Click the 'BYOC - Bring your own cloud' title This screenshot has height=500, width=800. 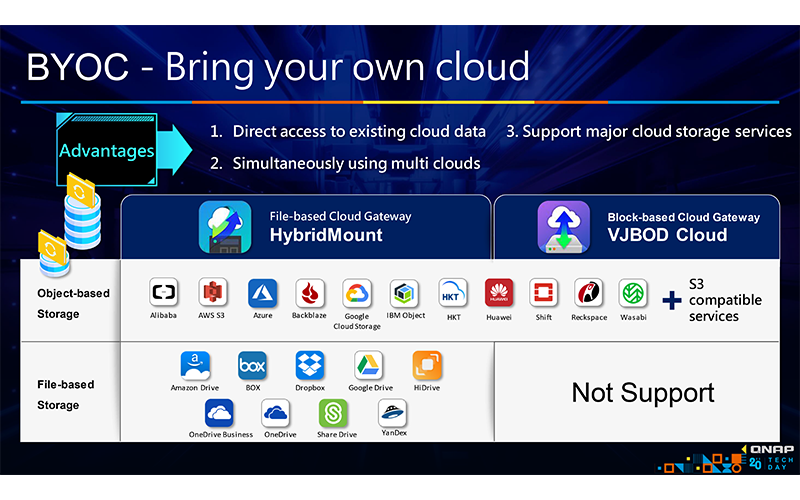pos(278,67)
